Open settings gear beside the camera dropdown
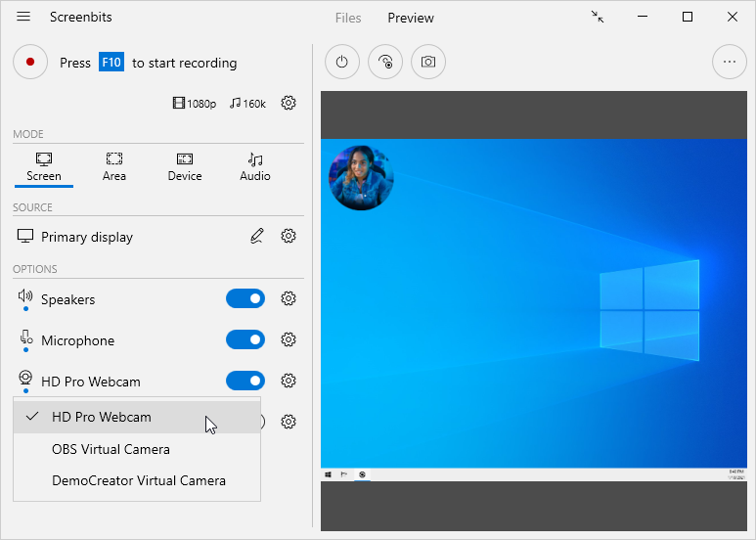 [289, 422]
